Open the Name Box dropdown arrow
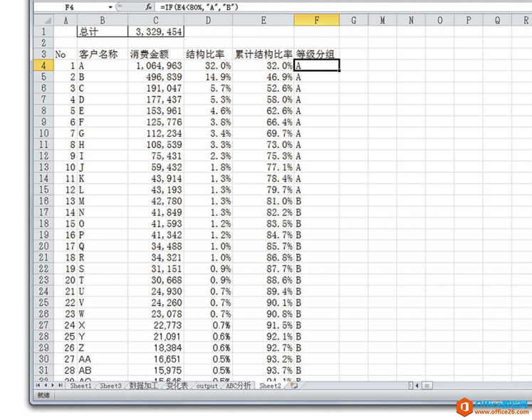The width and height of the screenshot is (532, 420). click(110, 7)
